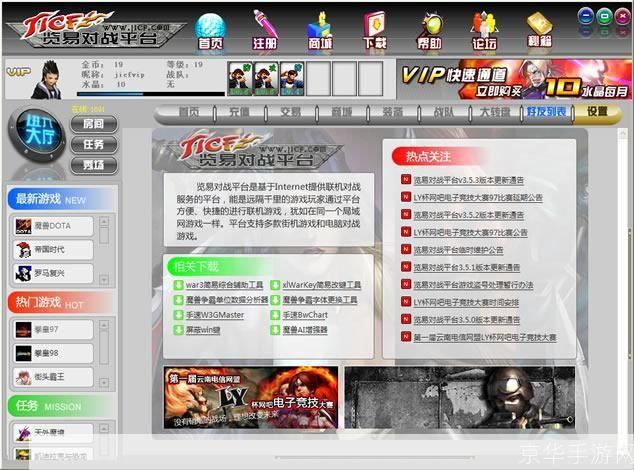Click the 拳皇98 game icon
The height and width of the screenshot is (470, 634).
click(23, 353)
